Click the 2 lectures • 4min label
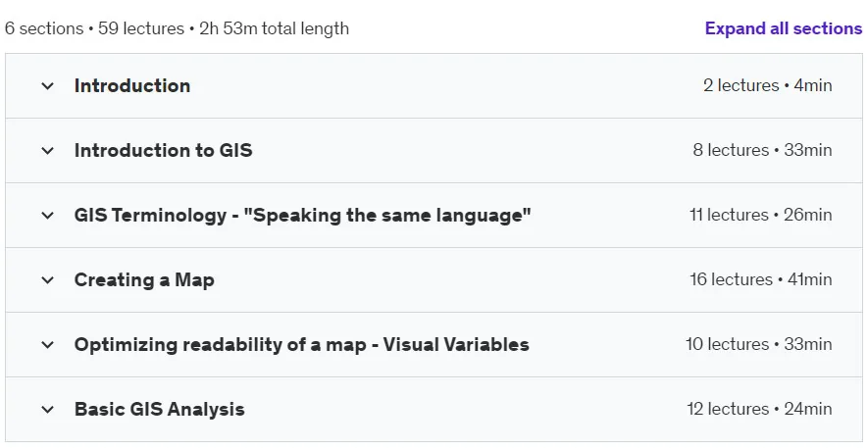The image size is (868, 448). pyautogui.click(x=767, y=85)
